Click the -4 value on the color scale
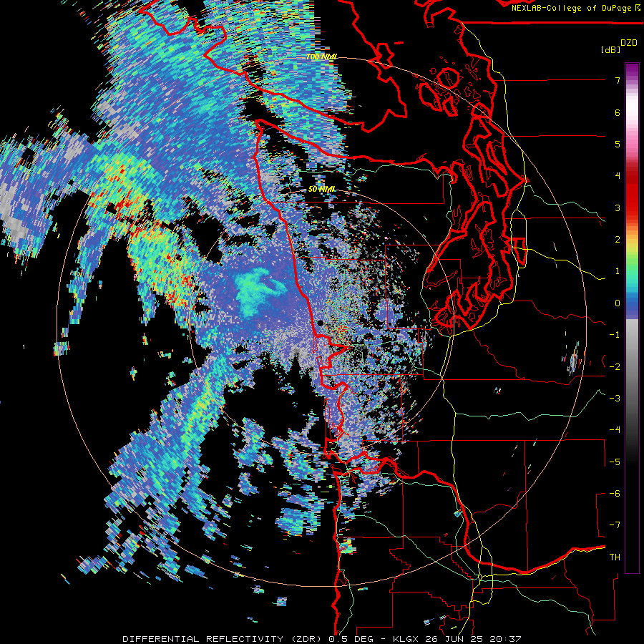This screenshot has width=644, height=644. pyautogui.click(x=615, y=430)
